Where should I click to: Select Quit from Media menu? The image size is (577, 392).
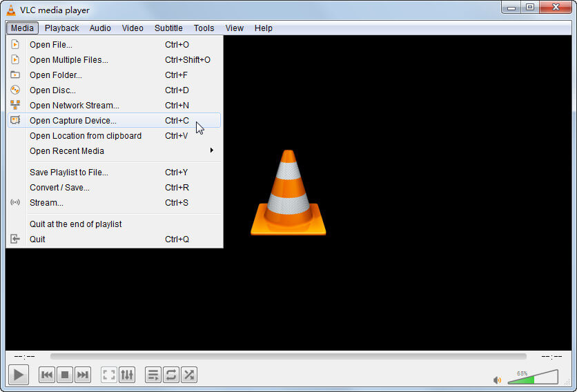[114, 239]
